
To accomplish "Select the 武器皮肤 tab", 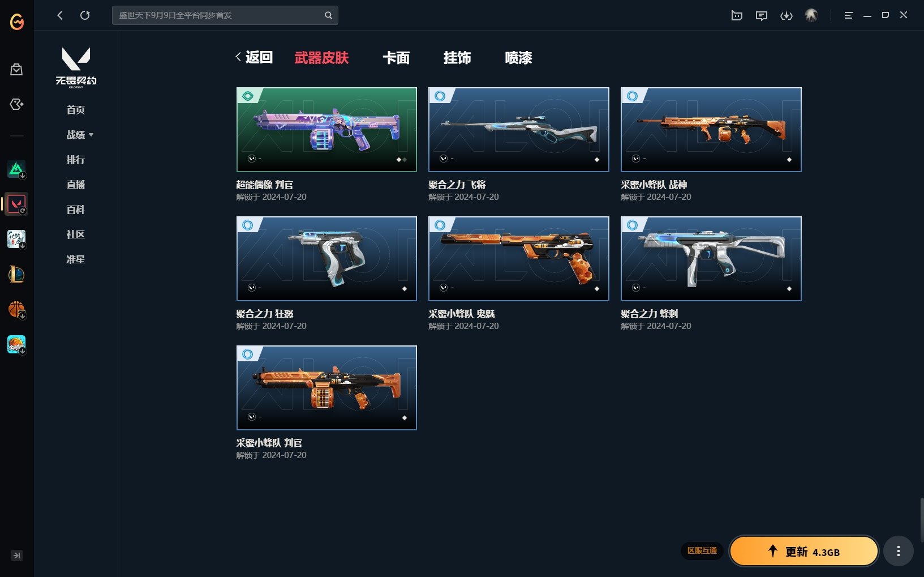I will click(321, 58).
